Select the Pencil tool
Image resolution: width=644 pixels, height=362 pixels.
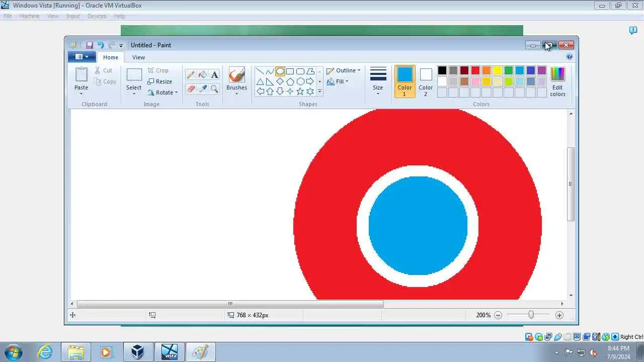(191, 75)
